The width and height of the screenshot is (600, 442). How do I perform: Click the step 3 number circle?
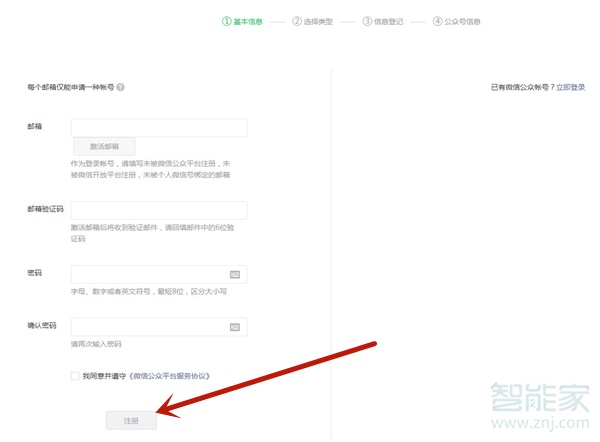tap(367, 20)
